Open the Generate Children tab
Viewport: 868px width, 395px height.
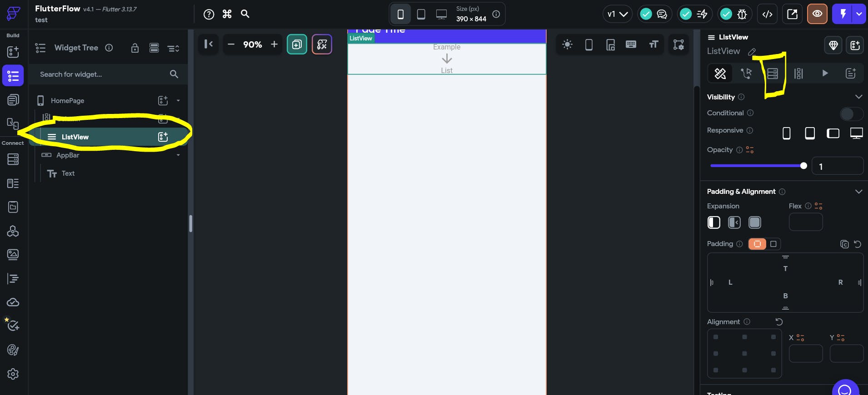(798, 73)
